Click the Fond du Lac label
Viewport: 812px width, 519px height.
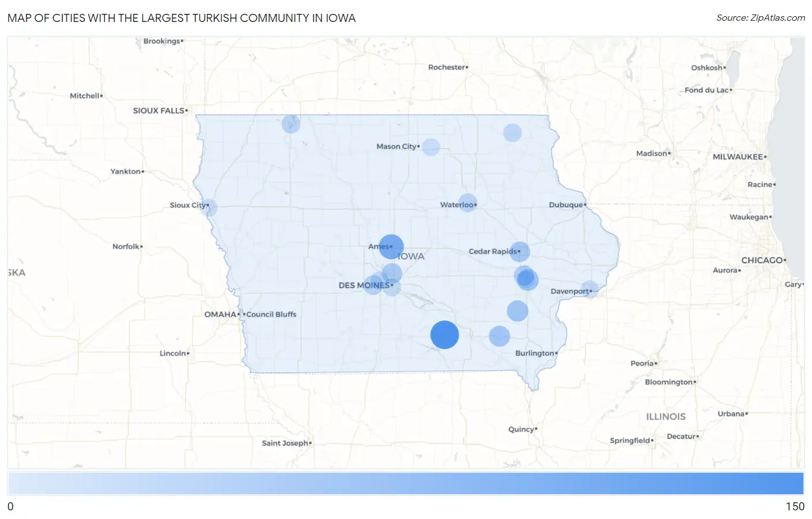pyautogui.click(x=707, y=90)
